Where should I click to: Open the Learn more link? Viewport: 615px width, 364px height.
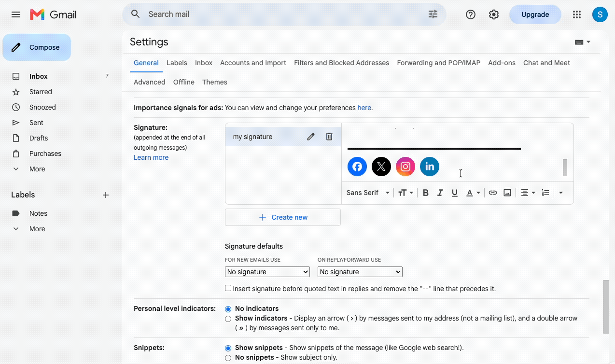[151, 157]
